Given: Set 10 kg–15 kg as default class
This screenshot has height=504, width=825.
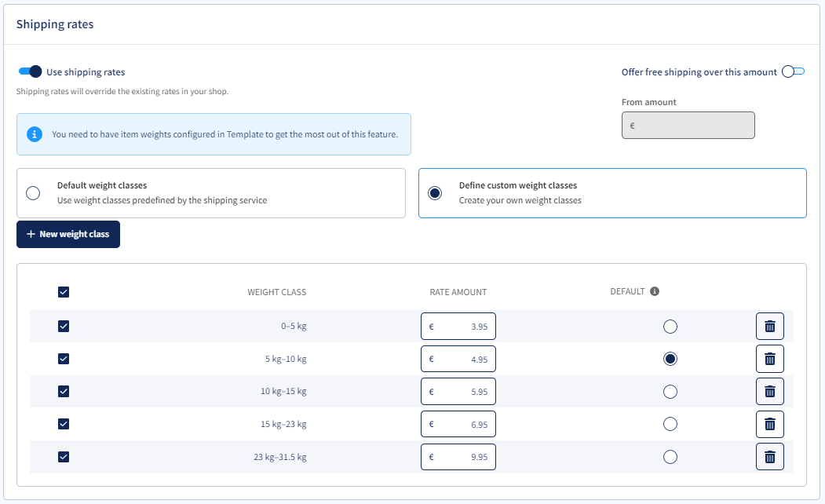Looking at the screenshot, I should (x=670, y=392).
